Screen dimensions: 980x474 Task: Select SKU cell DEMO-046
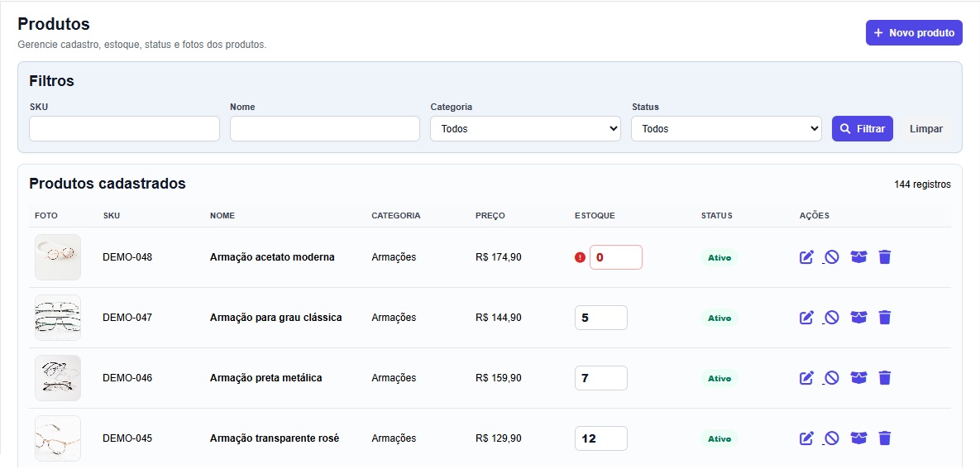[x=127, y=378]
